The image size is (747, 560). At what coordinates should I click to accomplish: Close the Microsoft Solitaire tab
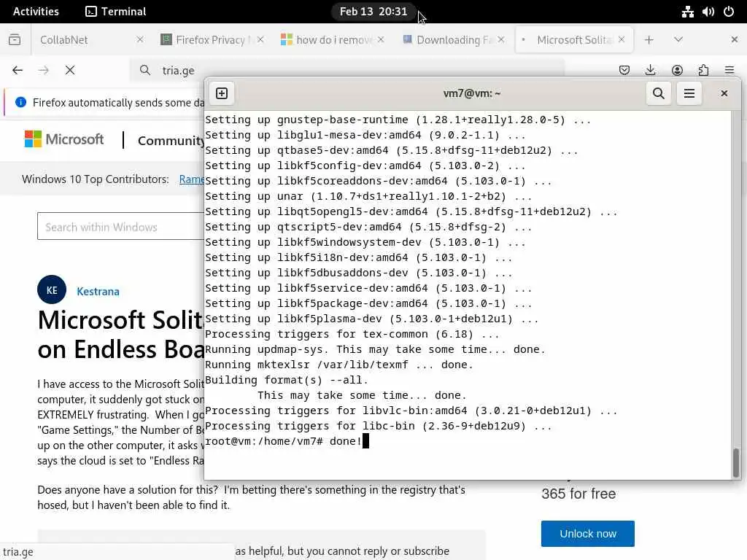point(622,39)
